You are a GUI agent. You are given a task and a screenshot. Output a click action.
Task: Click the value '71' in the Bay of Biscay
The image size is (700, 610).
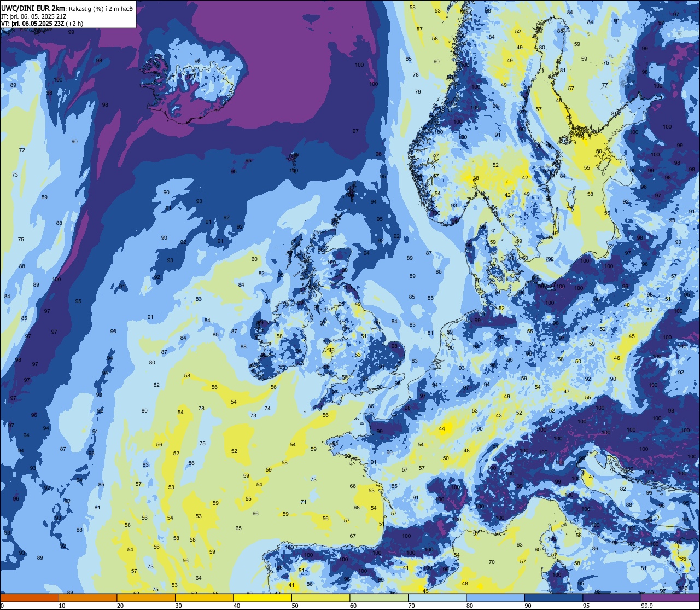click(x=304, y=502)
